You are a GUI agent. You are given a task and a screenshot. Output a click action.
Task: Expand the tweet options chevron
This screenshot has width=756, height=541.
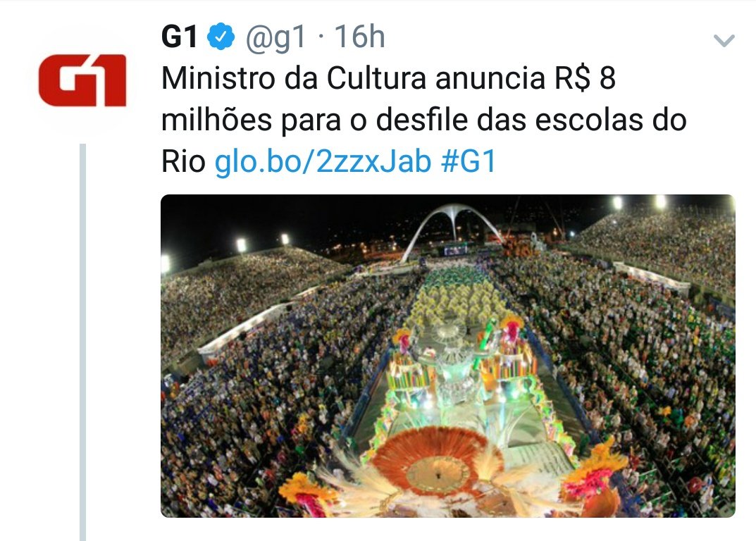(x=724, y=40)
